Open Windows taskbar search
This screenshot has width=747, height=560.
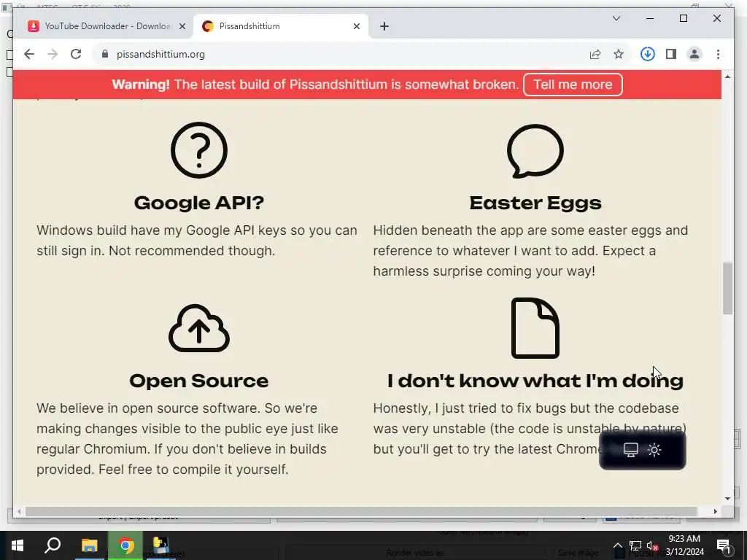point(53,545)
